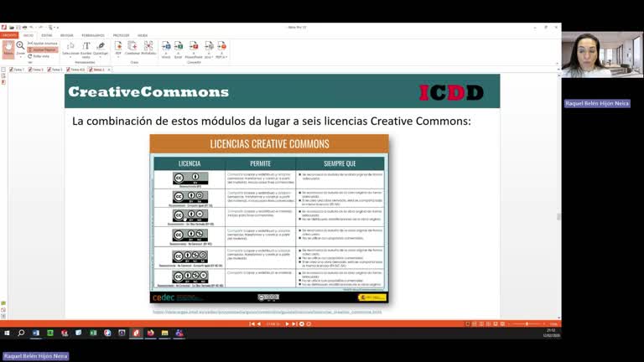
Task: Open the Windows Start menu
Action: (x=7, y=333)
